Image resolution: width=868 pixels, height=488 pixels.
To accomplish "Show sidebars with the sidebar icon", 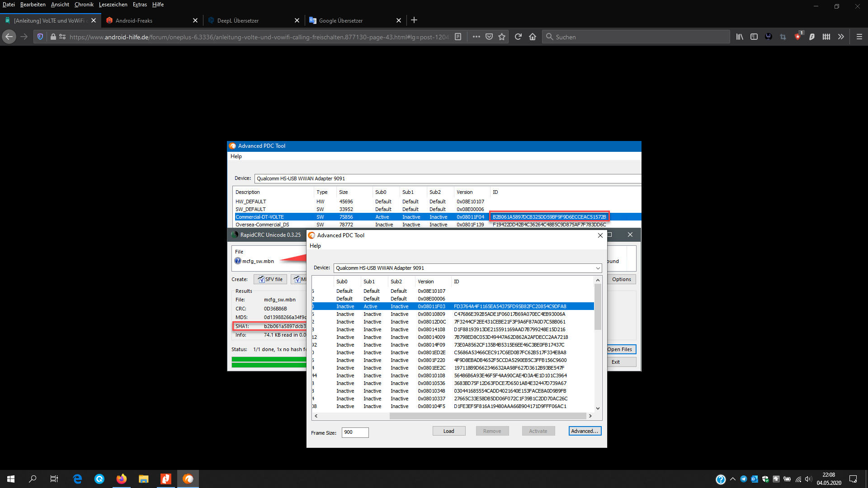I will (x=754, y=37).
